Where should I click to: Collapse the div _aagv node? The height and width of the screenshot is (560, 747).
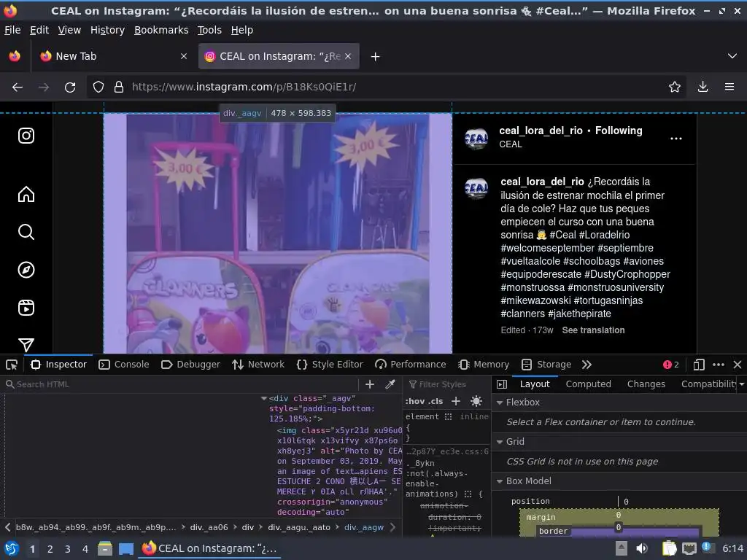pyautogui.click(x=264, y=399)
